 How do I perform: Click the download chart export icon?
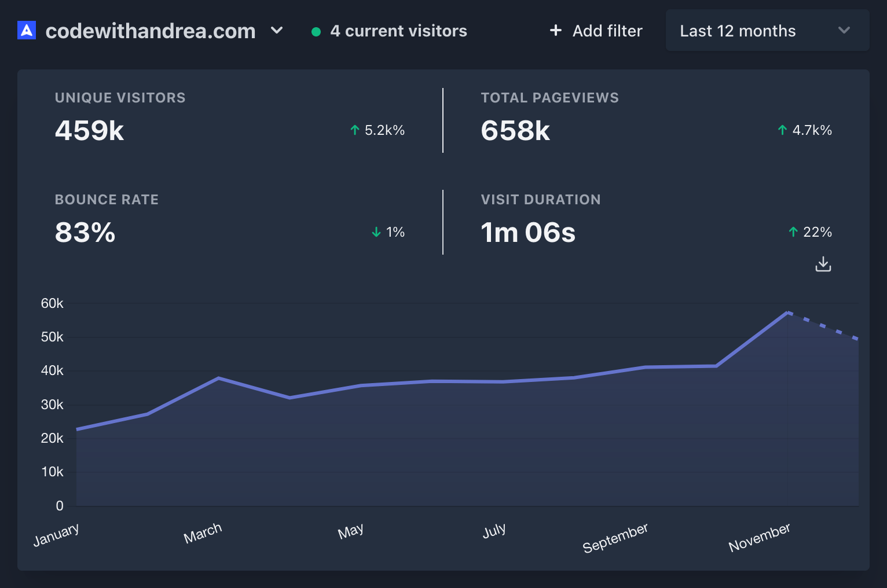(x=823, y=264)
